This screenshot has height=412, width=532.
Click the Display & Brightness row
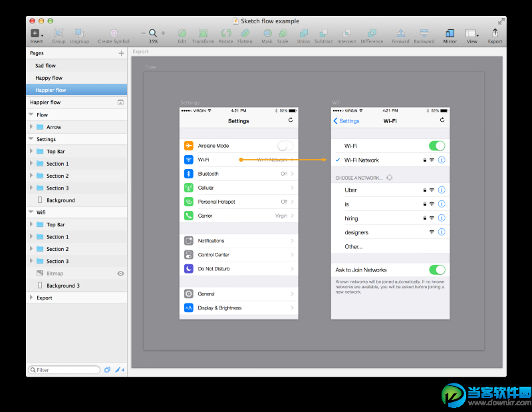(x=239, y=308)
